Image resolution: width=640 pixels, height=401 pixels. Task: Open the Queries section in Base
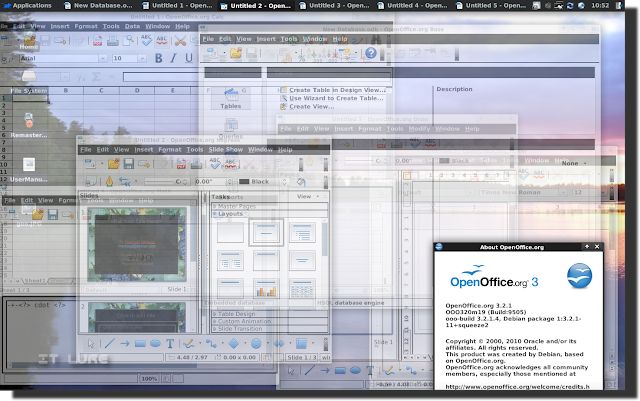coord(231,128)
